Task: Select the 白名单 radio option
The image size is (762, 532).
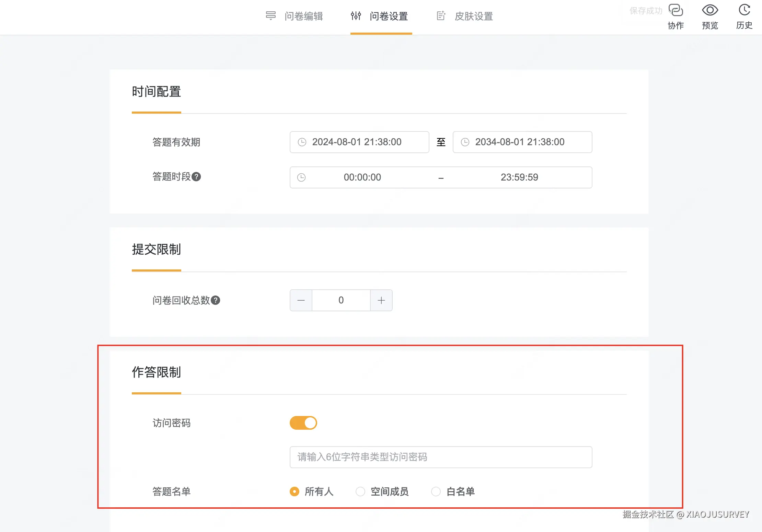Action: pyautogui.click(x=436, y=491)
